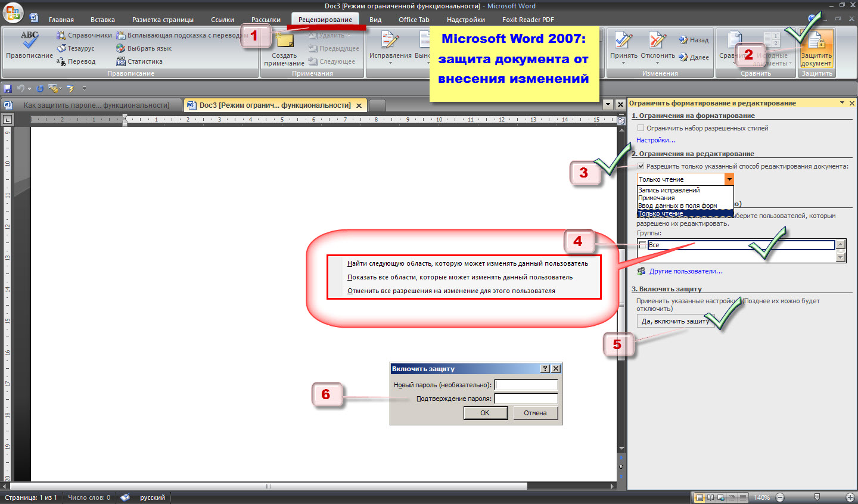Switch to outline view
Image resolution: width=858 pixels, height=504 pixels.
pyautogui.click(x=732, y=497)
